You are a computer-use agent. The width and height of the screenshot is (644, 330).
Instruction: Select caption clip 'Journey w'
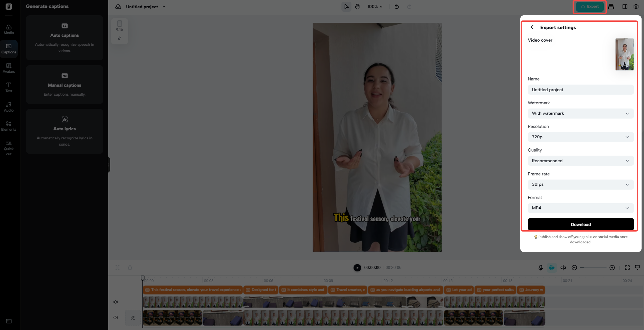[531, 290]
